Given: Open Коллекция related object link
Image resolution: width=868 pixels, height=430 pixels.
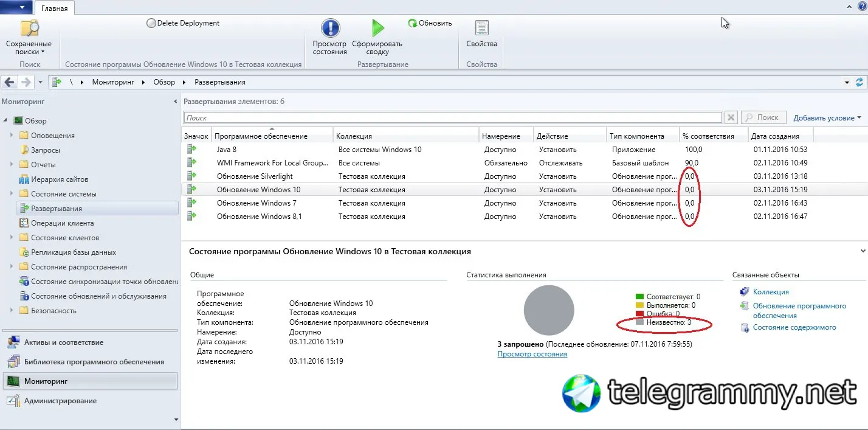Looking at the screenshot, I should (x=771, y=292).
